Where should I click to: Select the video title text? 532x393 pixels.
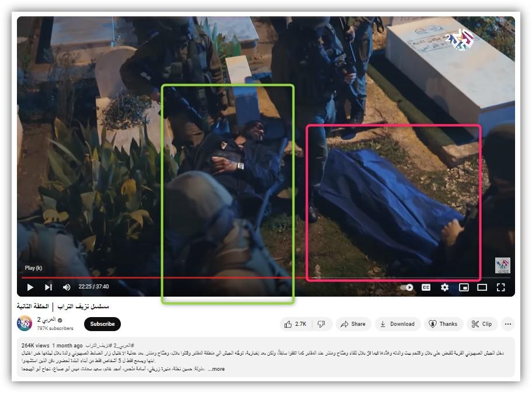(62, 307)
